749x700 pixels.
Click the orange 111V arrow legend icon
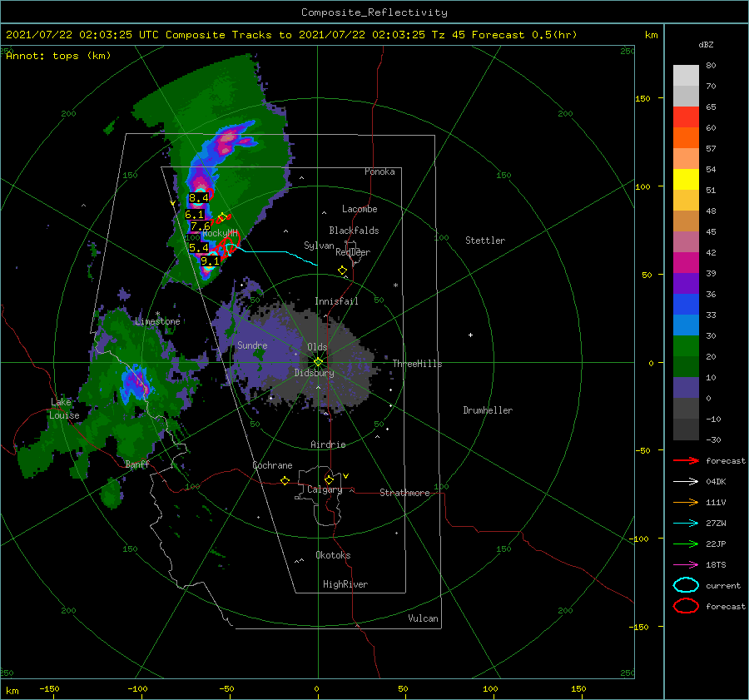pos(686,502)
